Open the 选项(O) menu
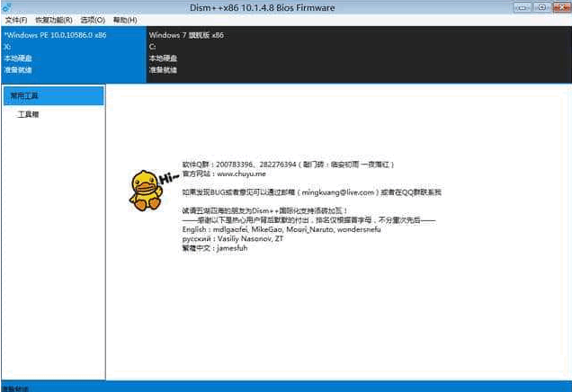Screen dimensions: 572x392 pyautogui.click(x=93, y=20)
